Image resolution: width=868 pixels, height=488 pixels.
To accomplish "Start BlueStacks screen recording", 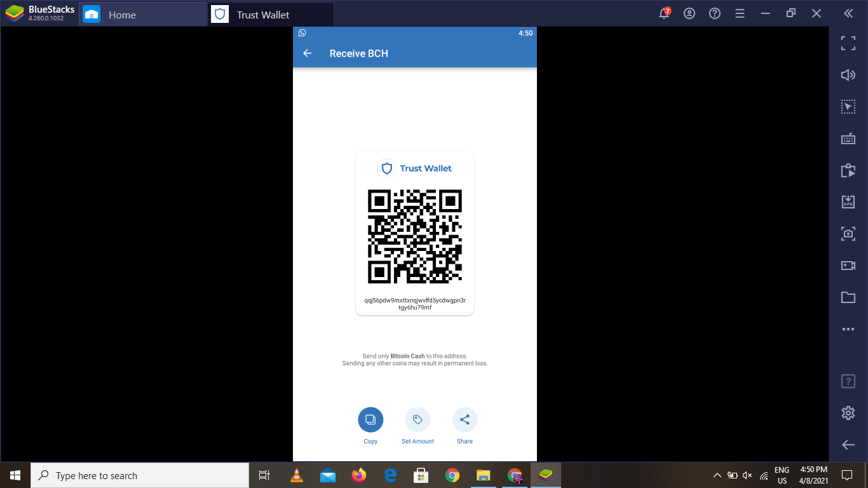I will pos(848,266).
